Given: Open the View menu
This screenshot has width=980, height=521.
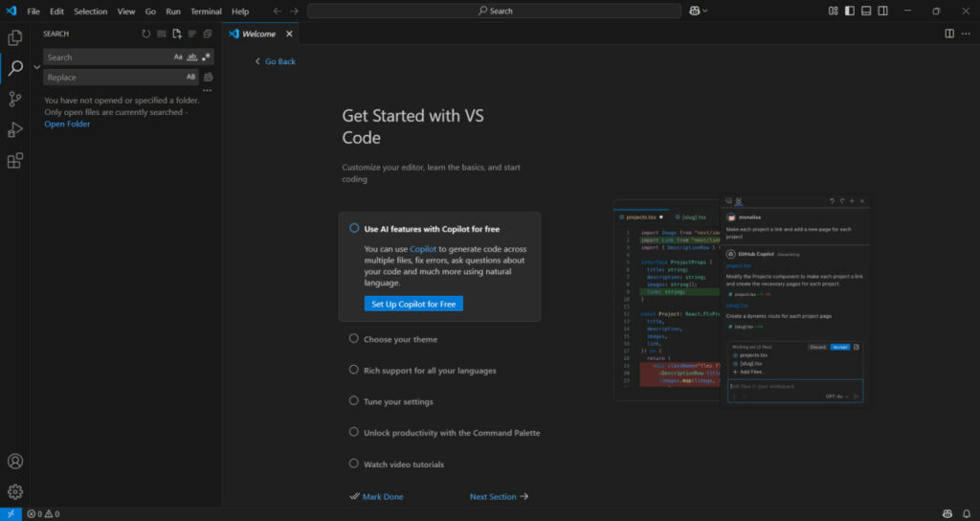Looking at the screenshot, I should click(126, 11).
